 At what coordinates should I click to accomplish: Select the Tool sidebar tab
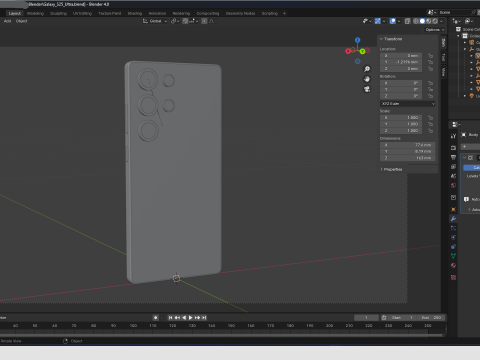(x=443, y=57)
